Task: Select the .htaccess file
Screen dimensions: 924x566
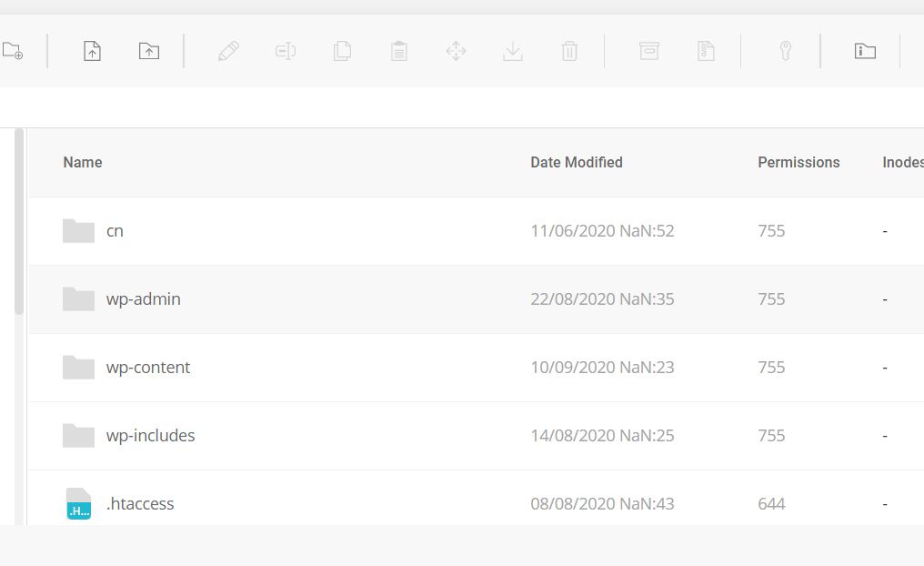Action: [139, 504]
